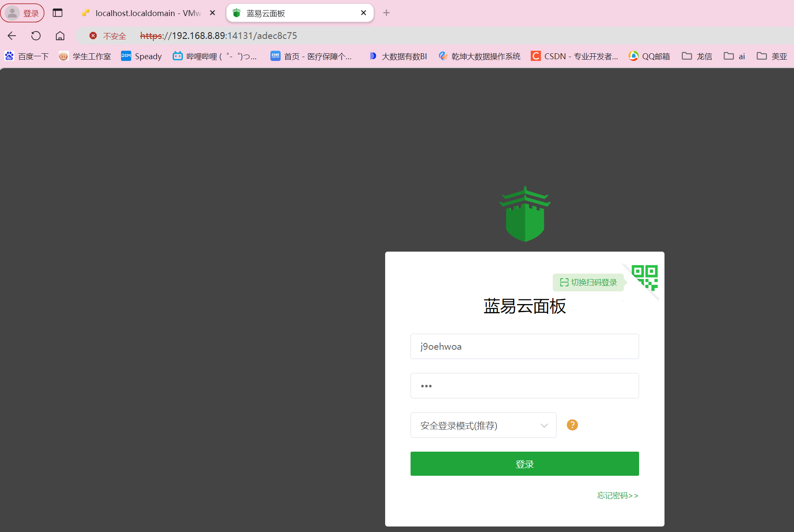Expand the 龙信 bookmark folder
Viewport: 794px width, 532px height.
(697, 56)
